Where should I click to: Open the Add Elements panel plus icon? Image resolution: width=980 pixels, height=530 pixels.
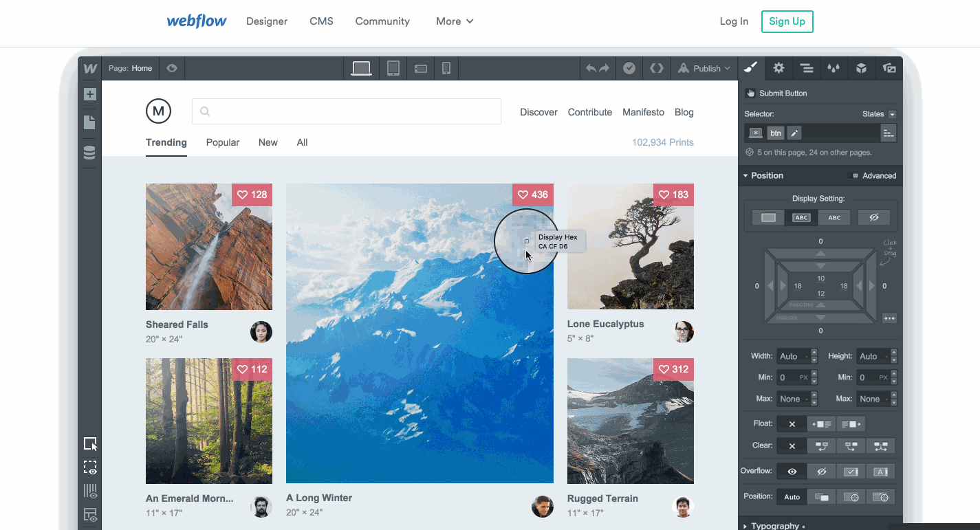[89, 94]
